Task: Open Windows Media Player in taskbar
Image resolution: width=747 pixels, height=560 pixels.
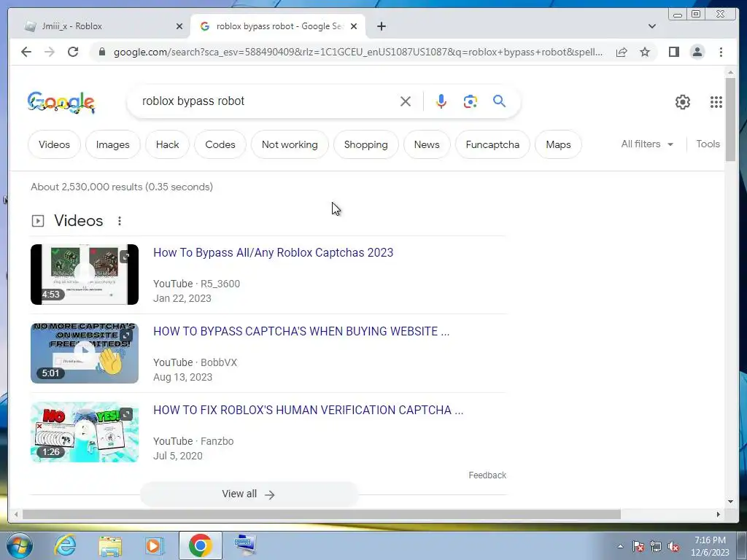Action: pos(154,545)
